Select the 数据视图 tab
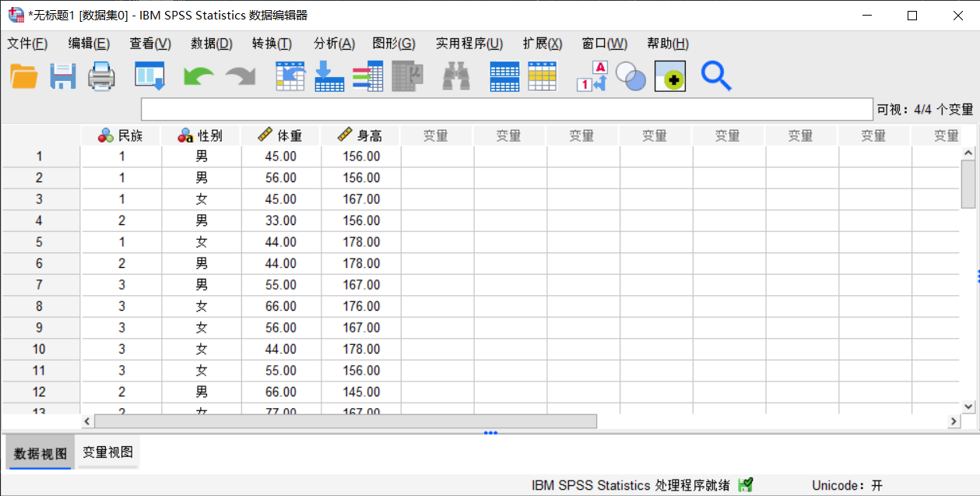The image size is (980, 496). [39, 452]
